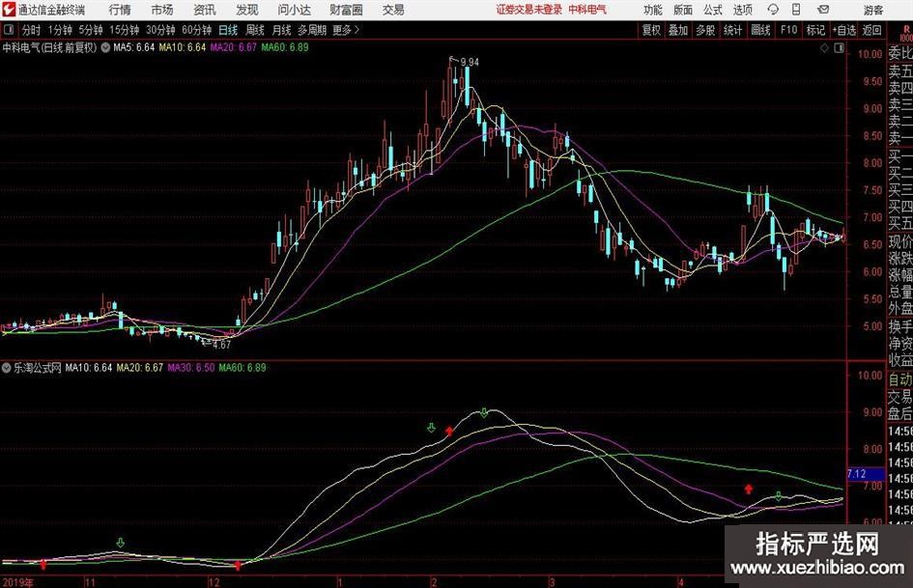
Task: Click the MA30: 6.50 label in sub chart
Action: 191,368
